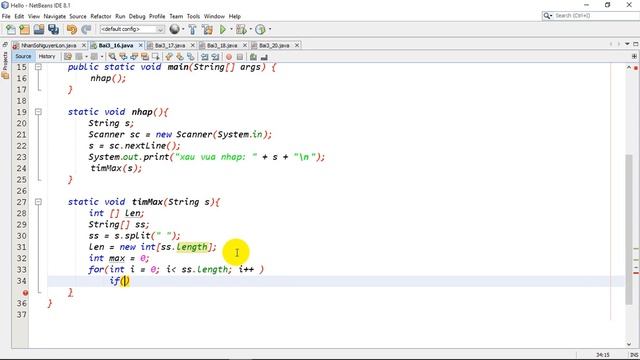Click the New Project toolbar icon
Screen dimensions: 640x360
pos(24,29)
